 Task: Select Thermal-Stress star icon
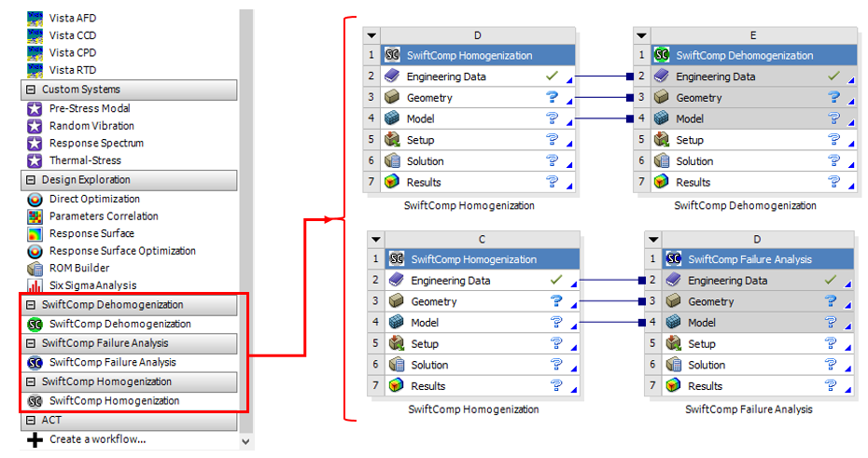click(35, 160)
